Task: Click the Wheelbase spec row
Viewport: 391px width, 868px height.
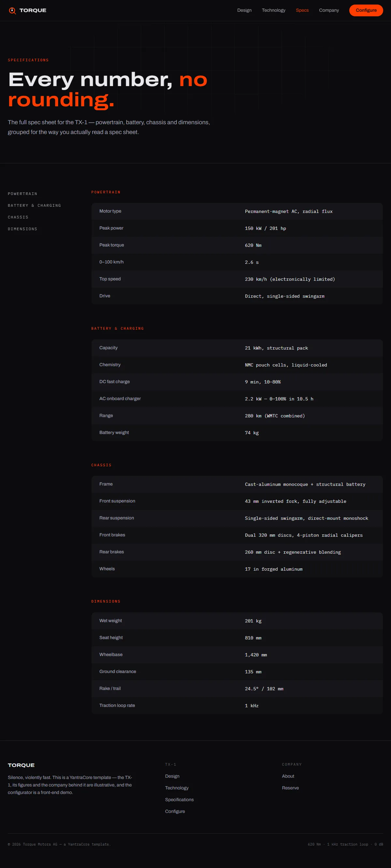Action: (237, 655)
